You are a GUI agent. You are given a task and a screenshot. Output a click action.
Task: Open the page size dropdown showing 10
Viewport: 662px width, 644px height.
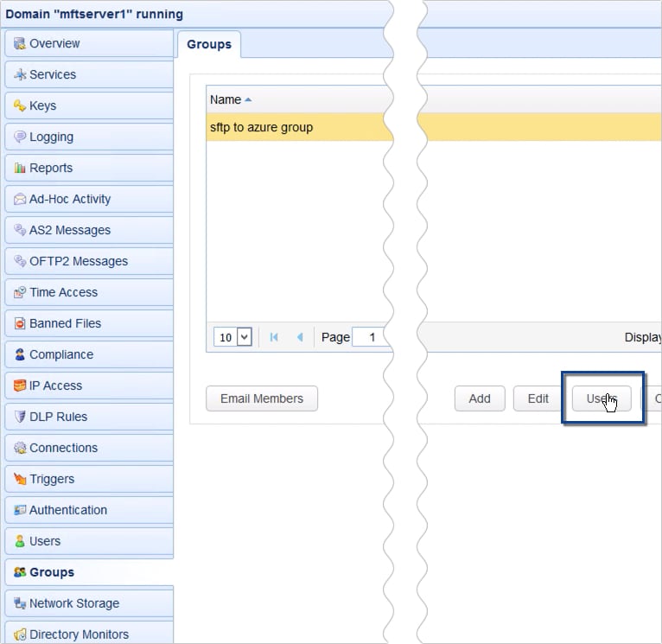(x=233, y=337)
